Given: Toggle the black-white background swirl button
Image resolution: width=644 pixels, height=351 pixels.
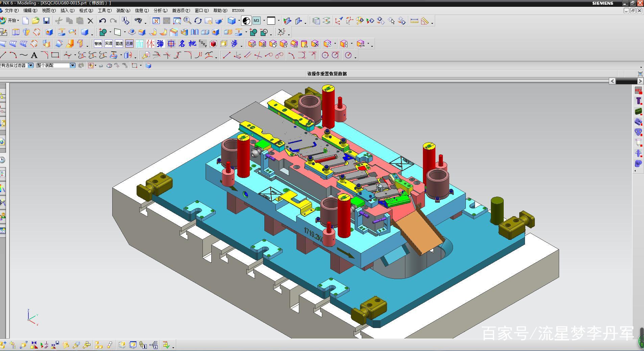Looking at the screenshot, I should [246, 21].
